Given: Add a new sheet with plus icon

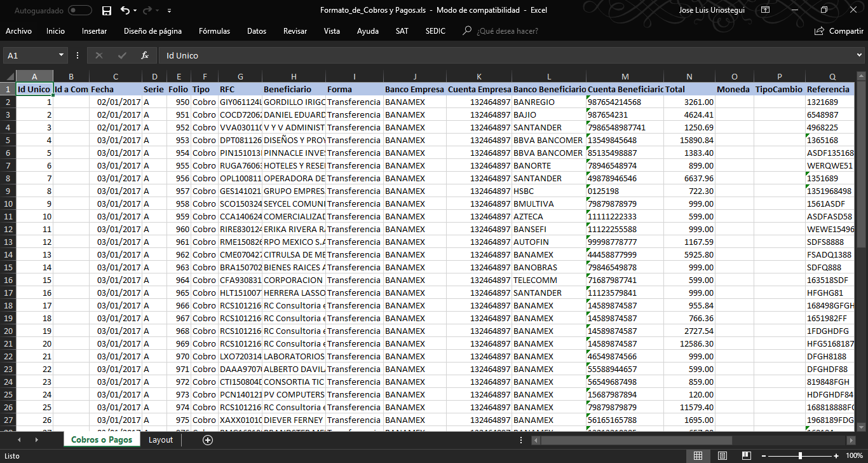Looking at the screenshot, I should (207, 439).
